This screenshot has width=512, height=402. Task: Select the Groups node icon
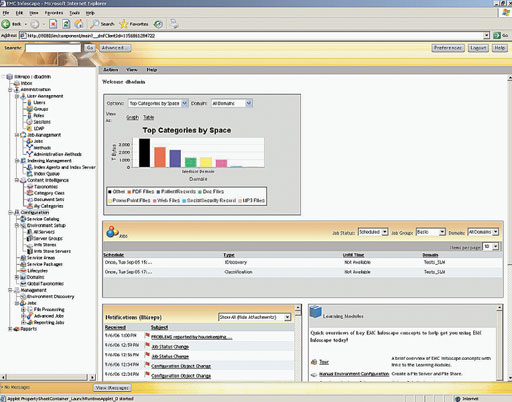[30, 109]
